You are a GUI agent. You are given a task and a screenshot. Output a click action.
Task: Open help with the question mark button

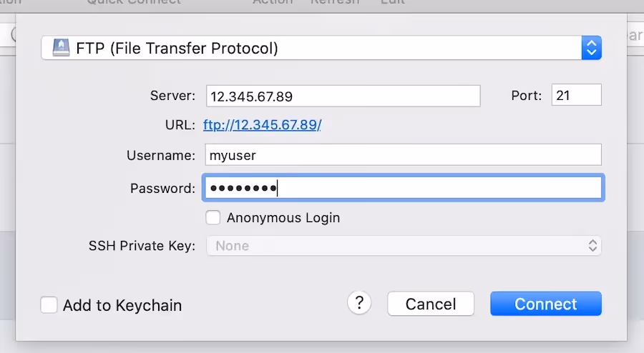(359, 303)
